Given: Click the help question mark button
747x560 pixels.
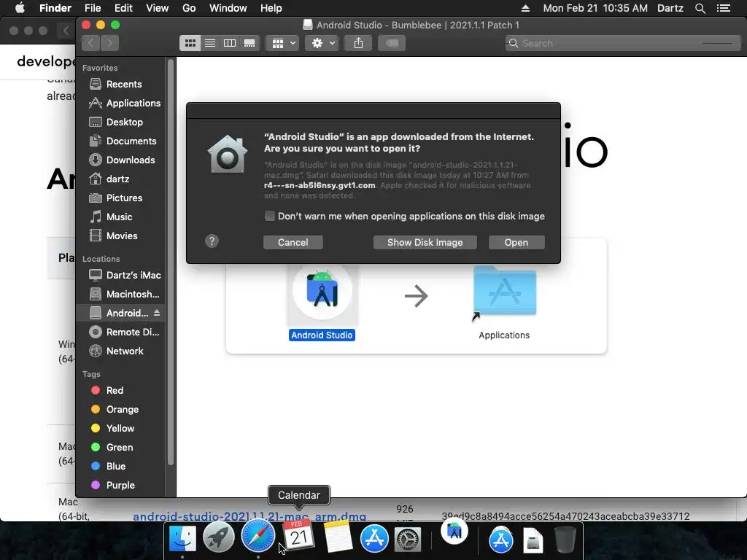Looking at the screenshot, I should click(212, 241).
